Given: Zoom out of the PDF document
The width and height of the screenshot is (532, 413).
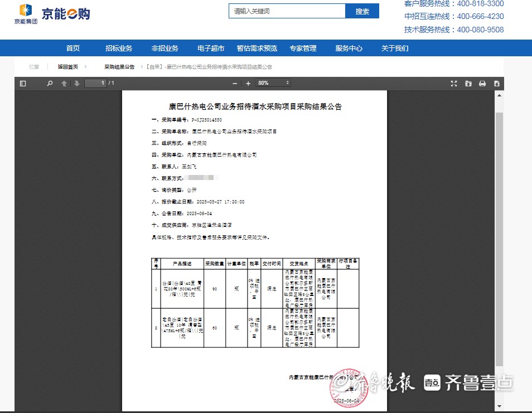Looking at the screenshot, I should point(235,84).
